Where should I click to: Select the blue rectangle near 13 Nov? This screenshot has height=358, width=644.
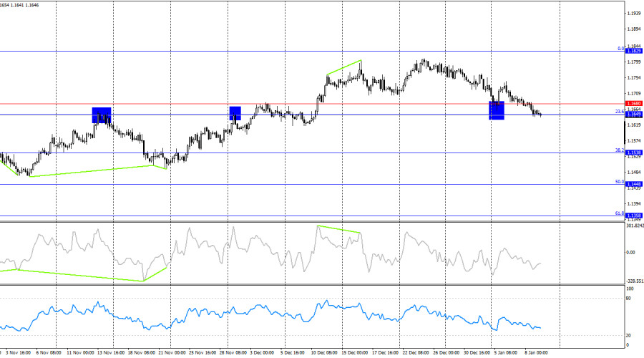102,115
